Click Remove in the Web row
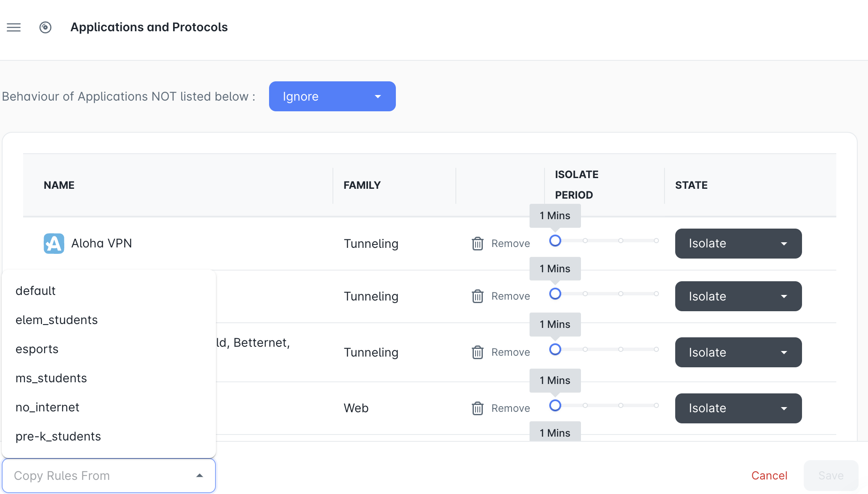This screenshot has height=494, width=868. pyautogui.click(x=511, y=408)
